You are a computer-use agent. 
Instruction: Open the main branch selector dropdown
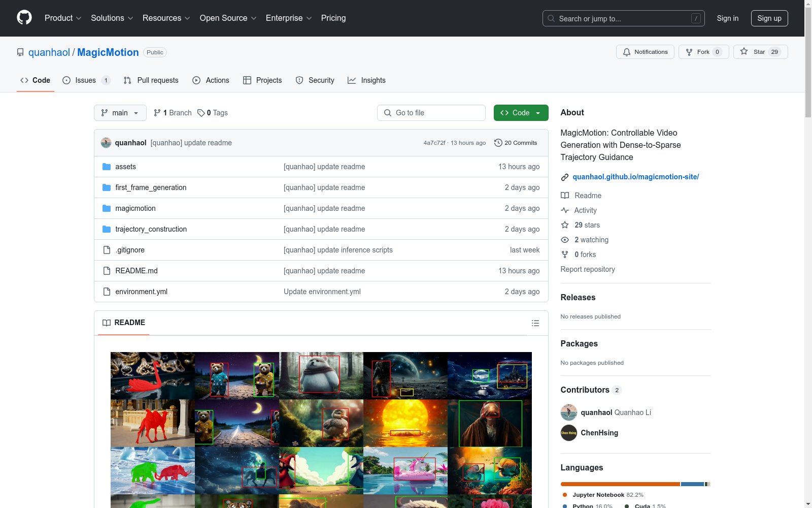click(x=120, y=113)
